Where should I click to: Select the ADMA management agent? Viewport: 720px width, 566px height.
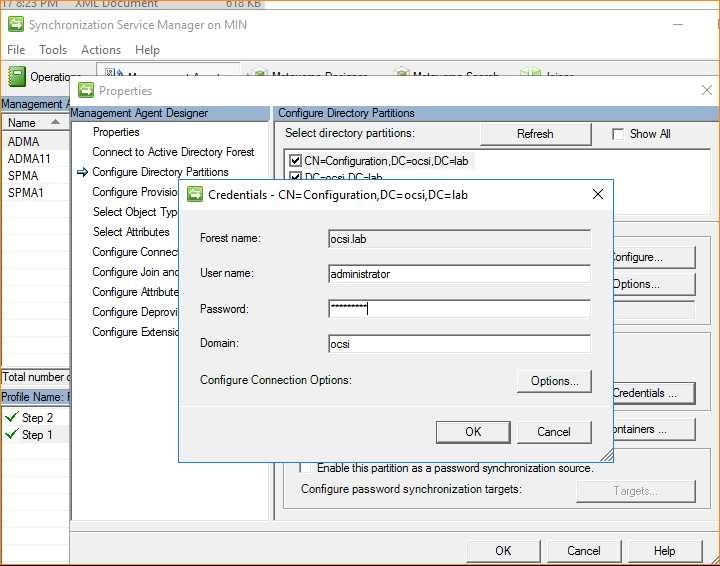[x=35, y=141]
